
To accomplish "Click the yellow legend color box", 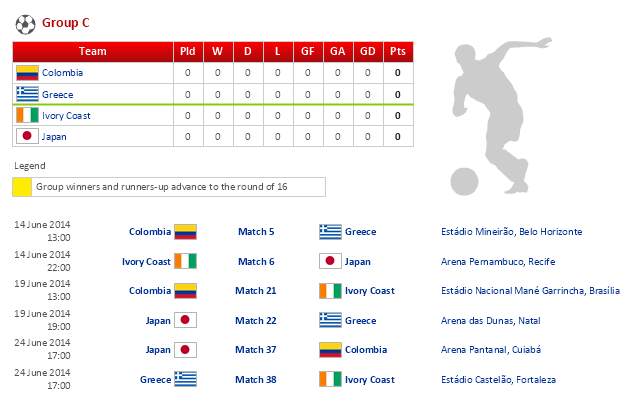I will click(x=22, y=187).
